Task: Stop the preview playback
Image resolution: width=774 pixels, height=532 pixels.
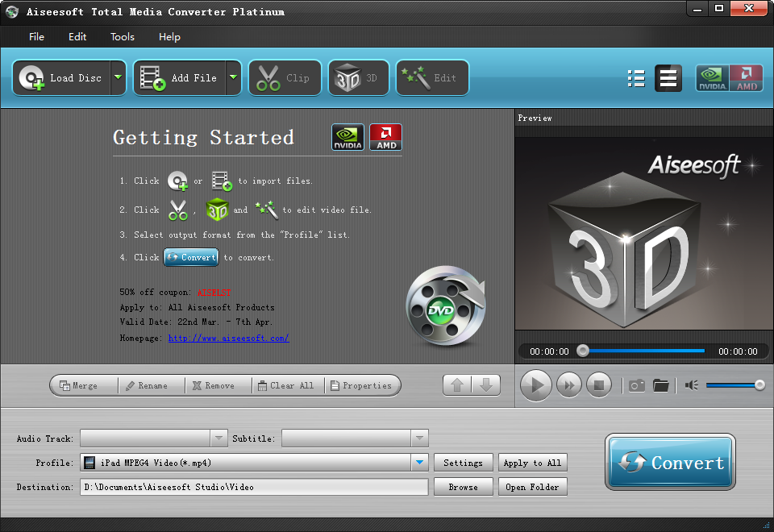Action: click(x=599, y=385)
